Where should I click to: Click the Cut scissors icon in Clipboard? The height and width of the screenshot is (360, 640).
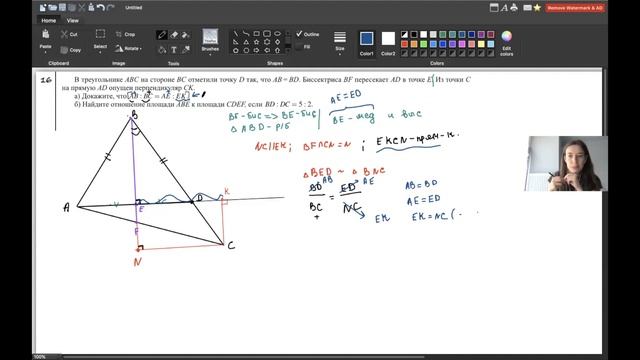click(64, 34)
